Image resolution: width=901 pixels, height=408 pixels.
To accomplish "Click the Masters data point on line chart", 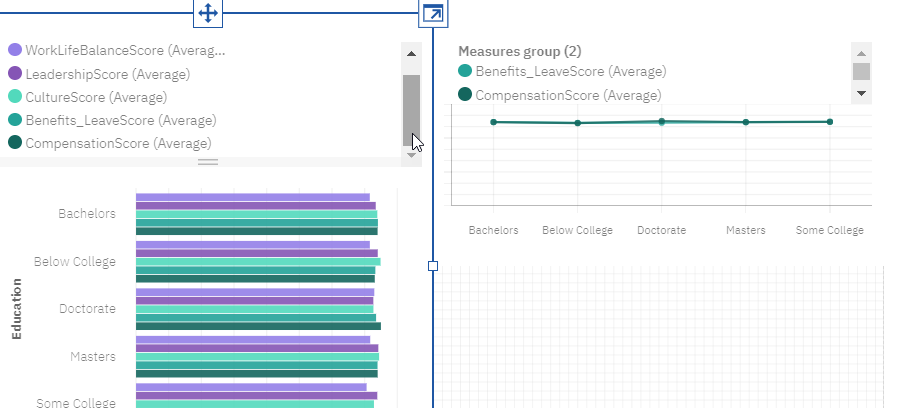I will (746, 122).
